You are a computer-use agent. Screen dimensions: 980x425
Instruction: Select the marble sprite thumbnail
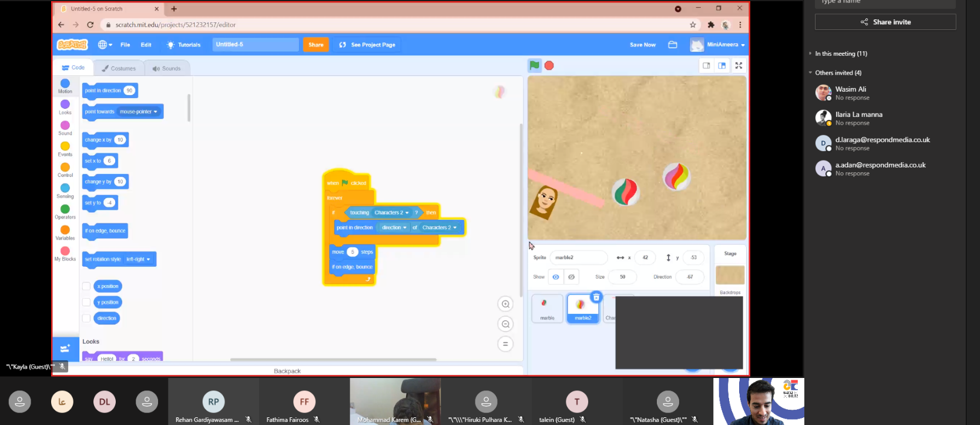point(547,309)
